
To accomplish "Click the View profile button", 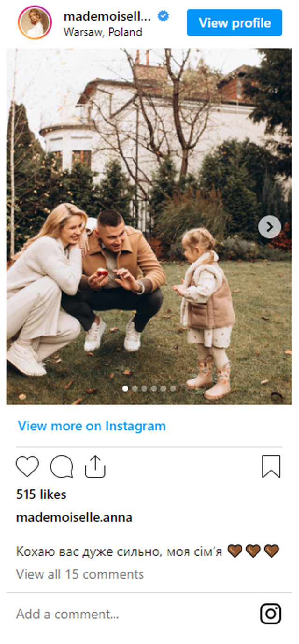I will (235, 22).
